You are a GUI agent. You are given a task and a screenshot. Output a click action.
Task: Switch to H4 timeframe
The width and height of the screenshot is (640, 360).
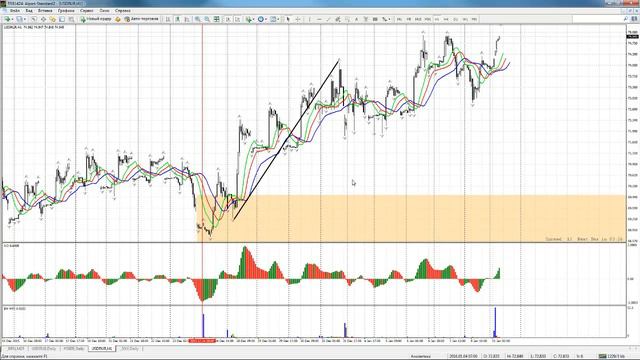point(446,19)
